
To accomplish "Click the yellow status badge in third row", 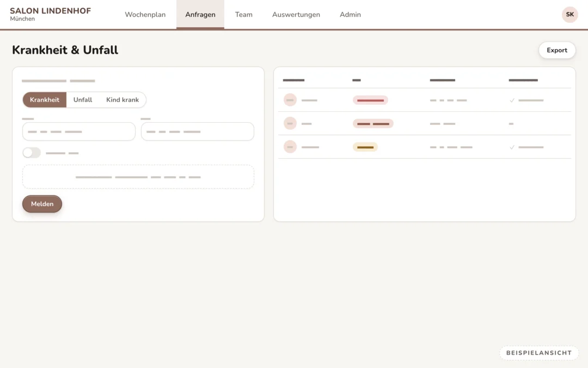I will (x=365, y=147).
